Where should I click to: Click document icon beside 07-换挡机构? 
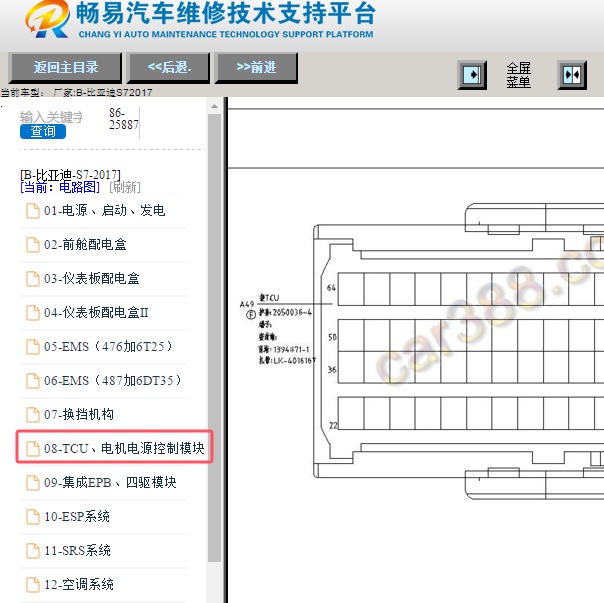[33, 415]
